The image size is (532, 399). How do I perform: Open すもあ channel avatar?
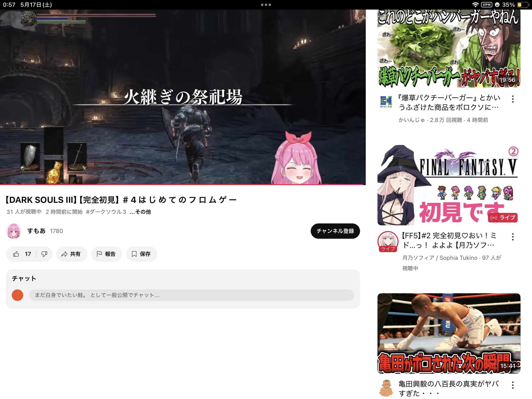pyautogui.click(x=14, y=231)
